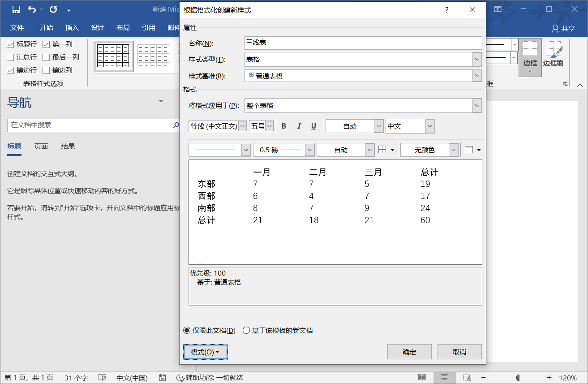Open the 文件 tab
This screenshot has width=588, height=384.
pyautogui.click(x=17, y=28)
